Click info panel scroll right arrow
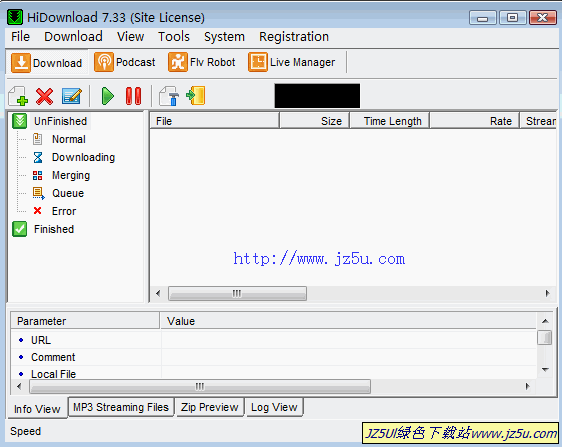The height and width of the screenshot is (447, 562). (527, 386)
